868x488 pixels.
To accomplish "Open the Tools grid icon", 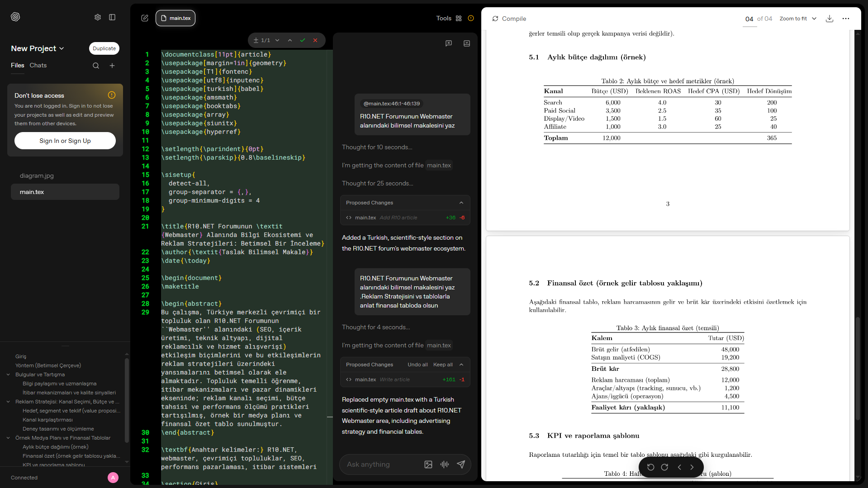I will tap(459, 18).
